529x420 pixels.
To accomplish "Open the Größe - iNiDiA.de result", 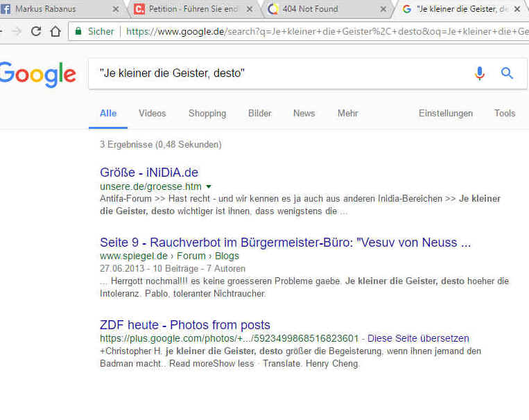I will 149,173.
